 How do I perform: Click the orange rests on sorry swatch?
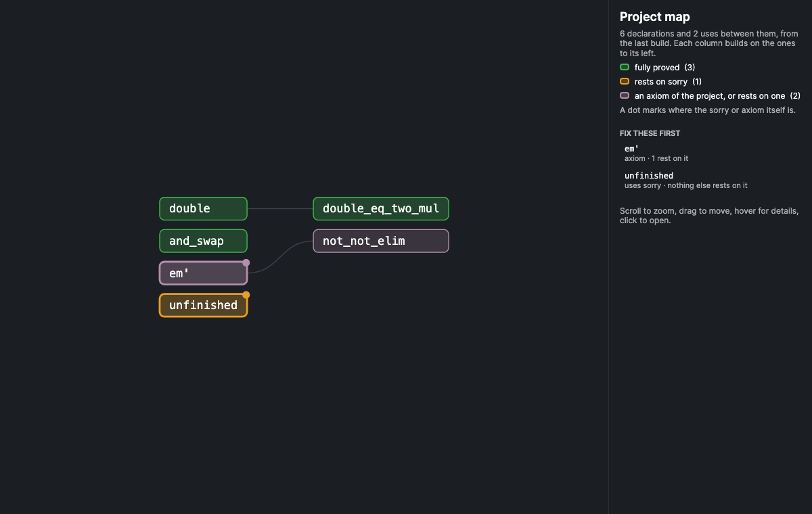click(x=625, y=81)
